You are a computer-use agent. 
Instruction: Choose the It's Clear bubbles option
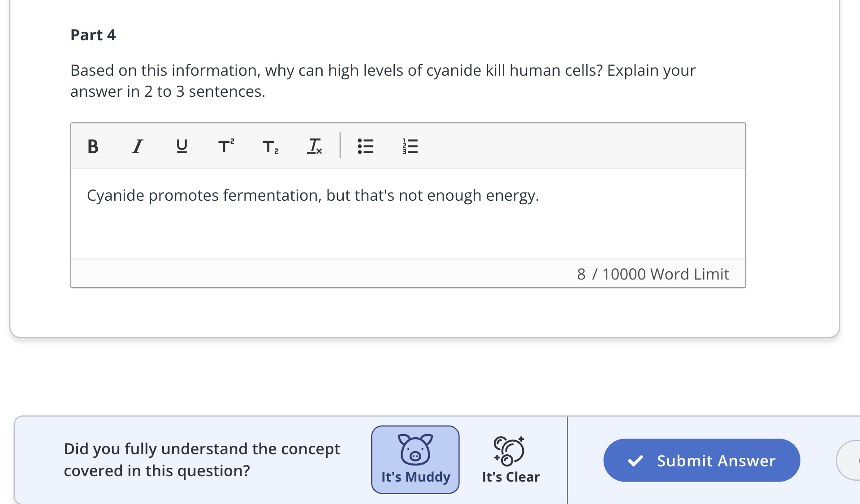(511, 460)
